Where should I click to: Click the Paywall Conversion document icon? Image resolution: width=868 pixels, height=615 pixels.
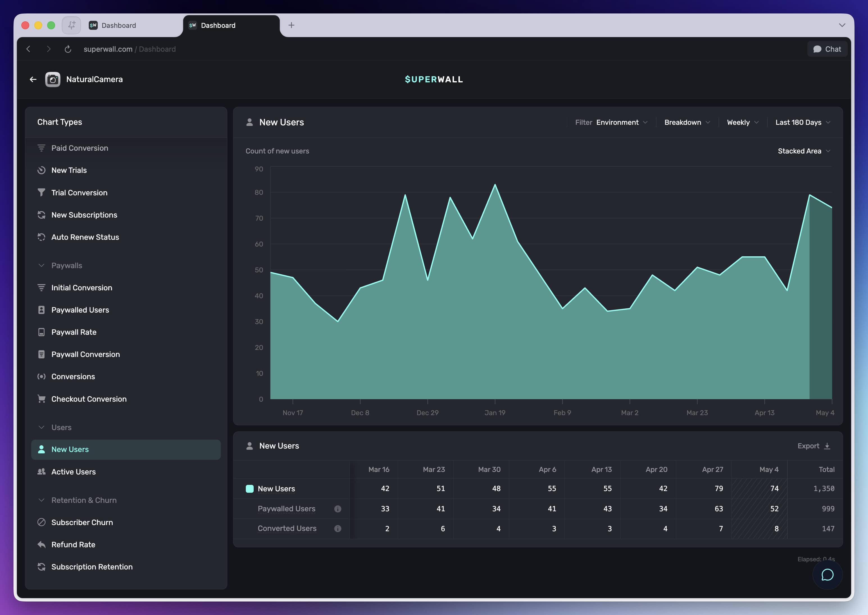click(x=41, y=354)
